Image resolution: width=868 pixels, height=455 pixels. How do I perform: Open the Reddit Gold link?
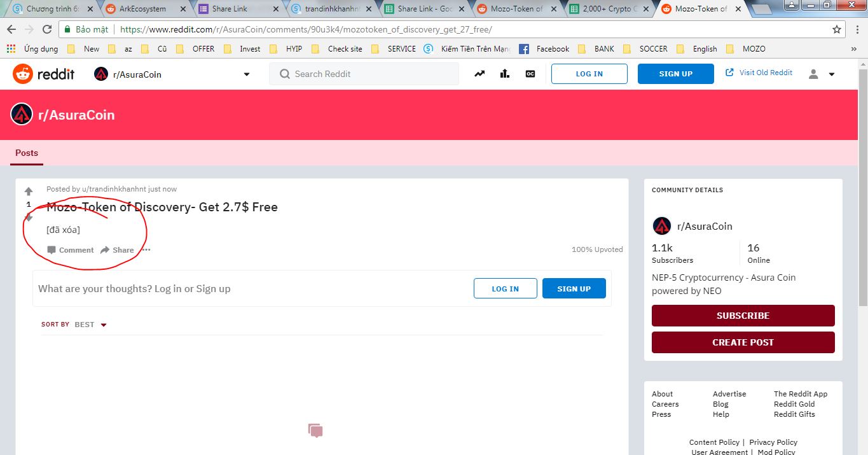pyautogui.click(x=794, y=404)
